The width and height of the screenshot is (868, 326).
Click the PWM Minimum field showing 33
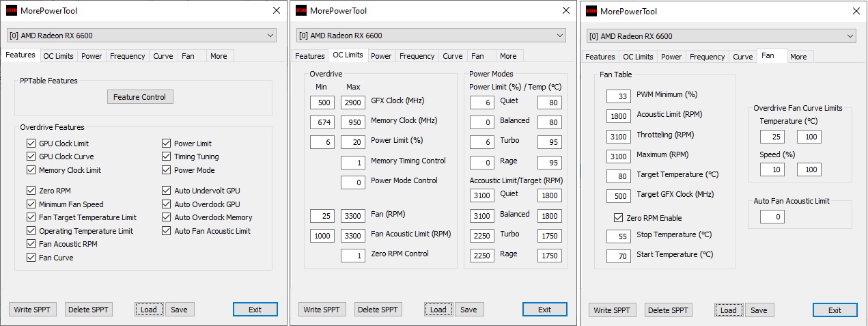(619, 96)
